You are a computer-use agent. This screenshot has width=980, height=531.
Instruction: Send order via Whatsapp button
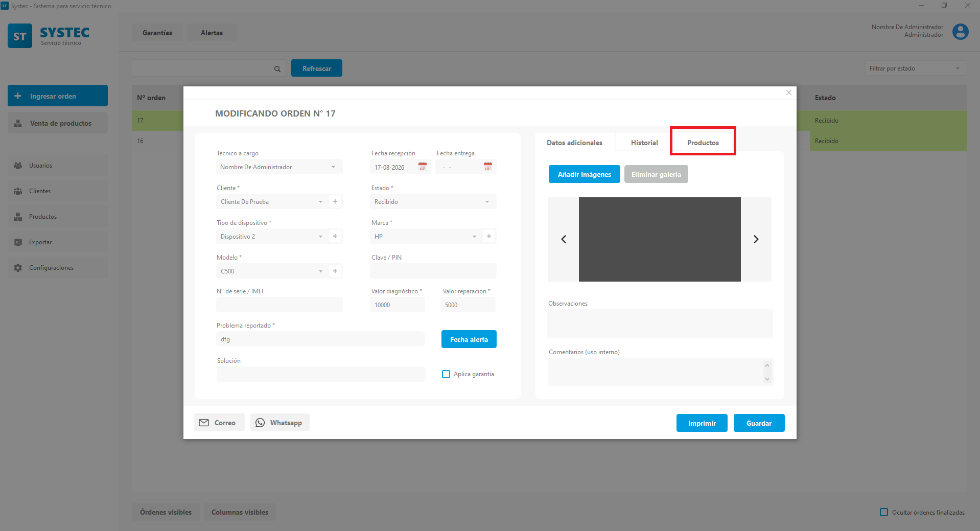(280, 423)
